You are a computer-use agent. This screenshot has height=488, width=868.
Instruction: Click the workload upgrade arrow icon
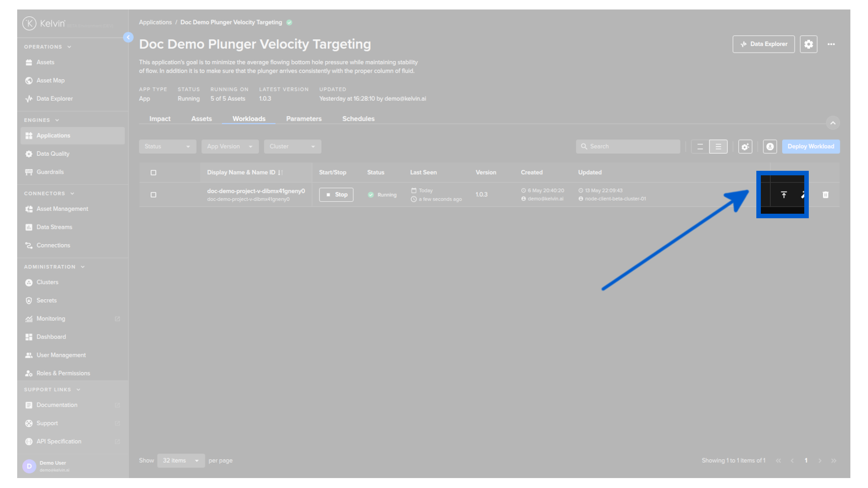pyautogui.click(x=784, y=195)
